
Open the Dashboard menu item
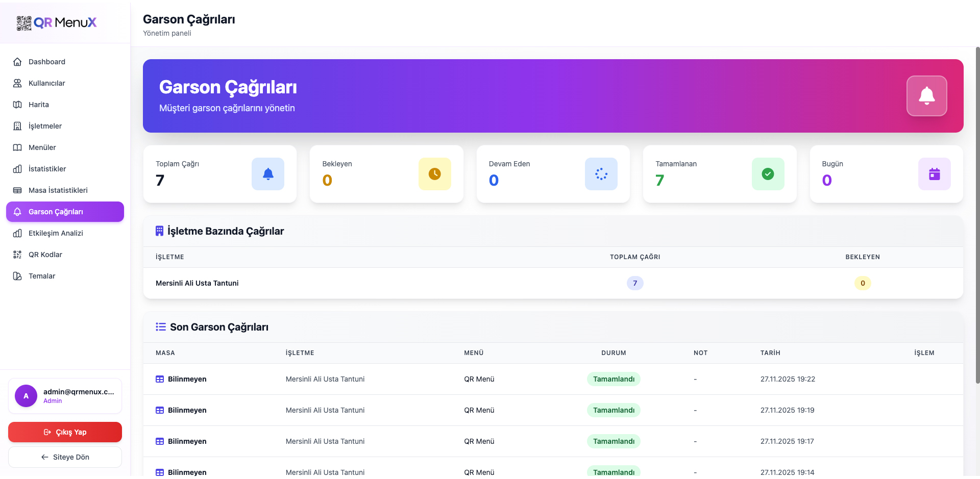[47, 62]
